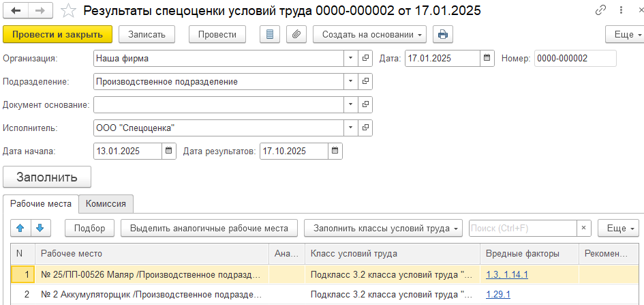Click the paperclip attachments icon
This screenshot has height=305, width=644.
coord(296,34)
